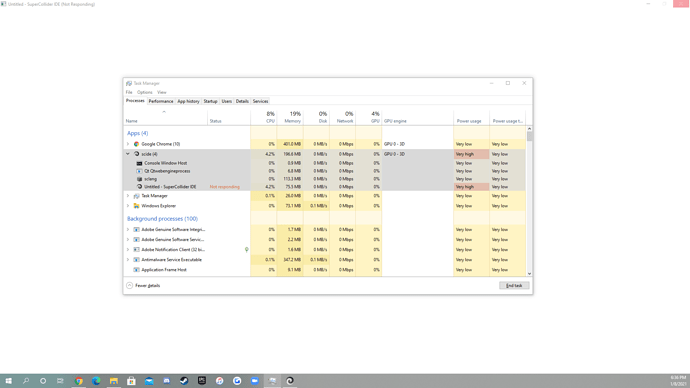Sort processes by the Disk column header
The height and width of the screenshot is (388, 690).
pyautogui.click(x=316, y=117)
